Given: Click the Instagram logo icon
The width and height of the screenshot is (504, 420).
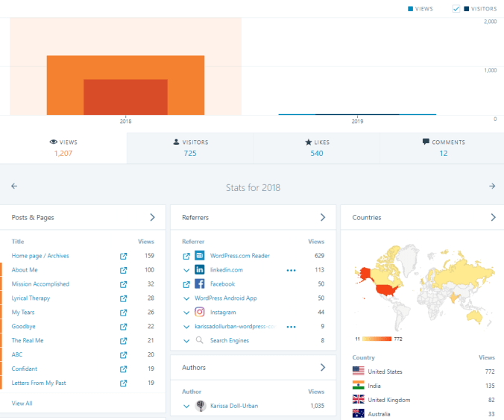Looking at the screenshot, I should (x=200, y=312).
